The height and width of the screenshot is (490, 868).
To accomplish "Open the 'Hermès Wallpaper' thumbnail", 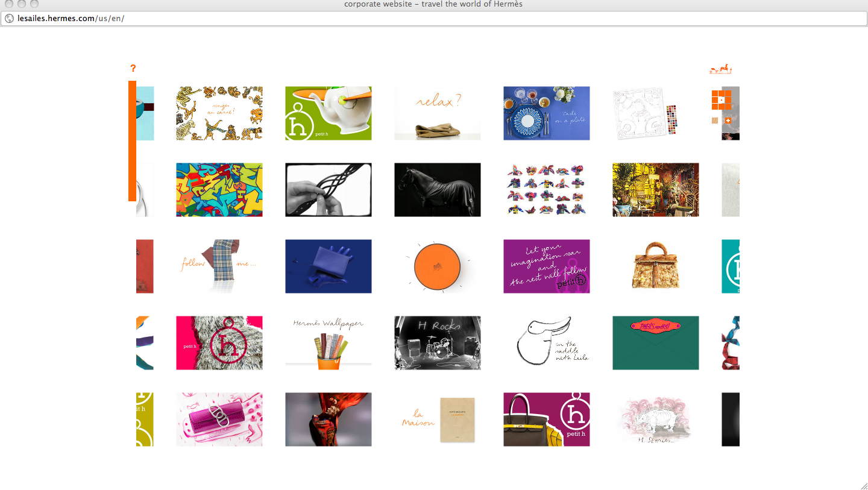I will 329,343.
